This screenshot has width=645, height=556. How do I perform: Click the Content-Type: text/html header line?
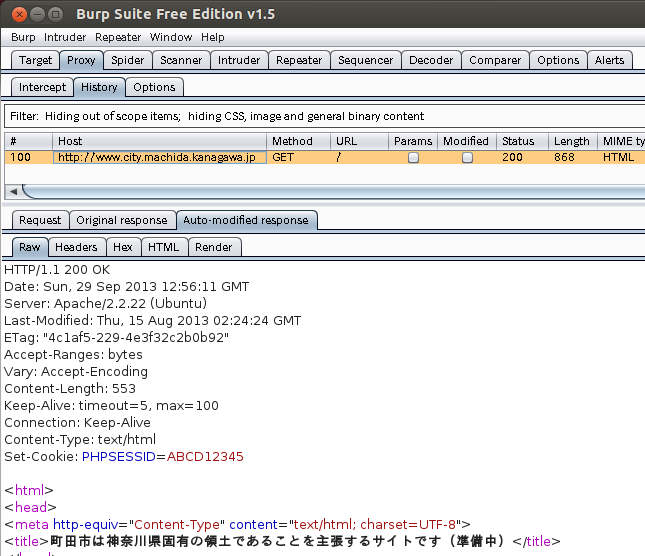pos(80,440)
